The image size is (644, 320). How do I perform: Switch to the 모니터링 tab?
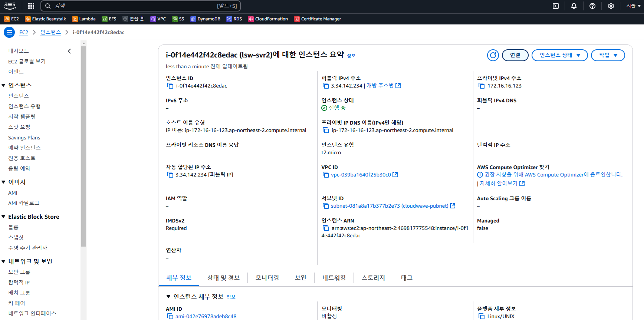(267, 278)
